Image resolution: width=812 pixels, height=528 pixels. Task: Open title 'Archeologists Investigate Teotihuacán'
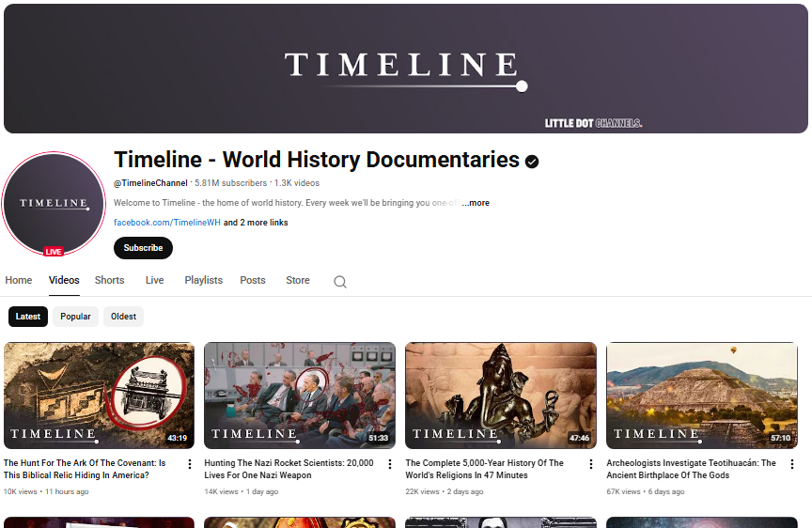(692, 469)
